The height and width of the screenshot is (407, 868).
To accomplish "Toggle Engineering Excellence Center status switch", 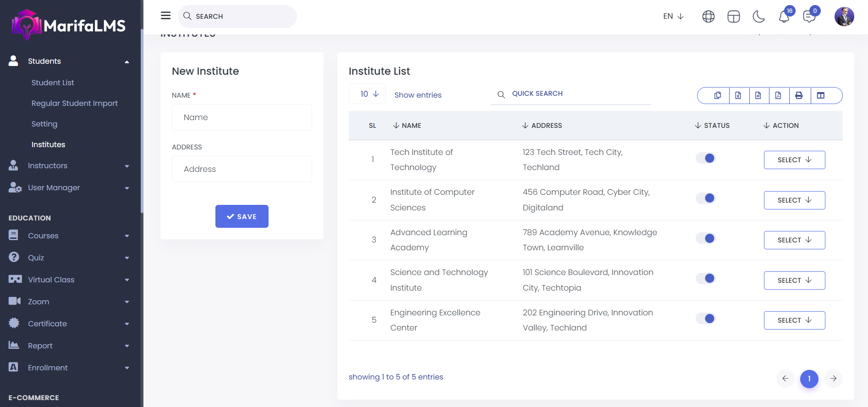I will pyautogui.click(x=706, y=319).
